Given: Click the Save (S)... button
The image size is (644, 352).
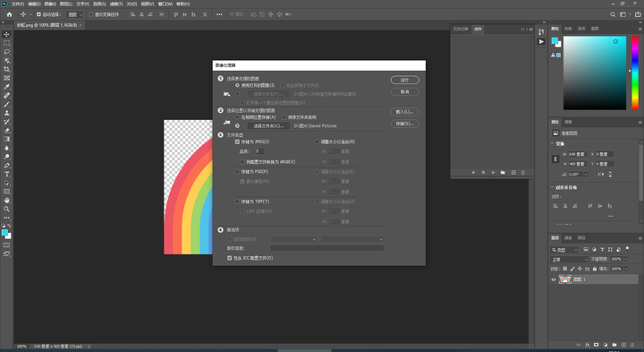Looking at the screenshot, I should tap(405, 124).
